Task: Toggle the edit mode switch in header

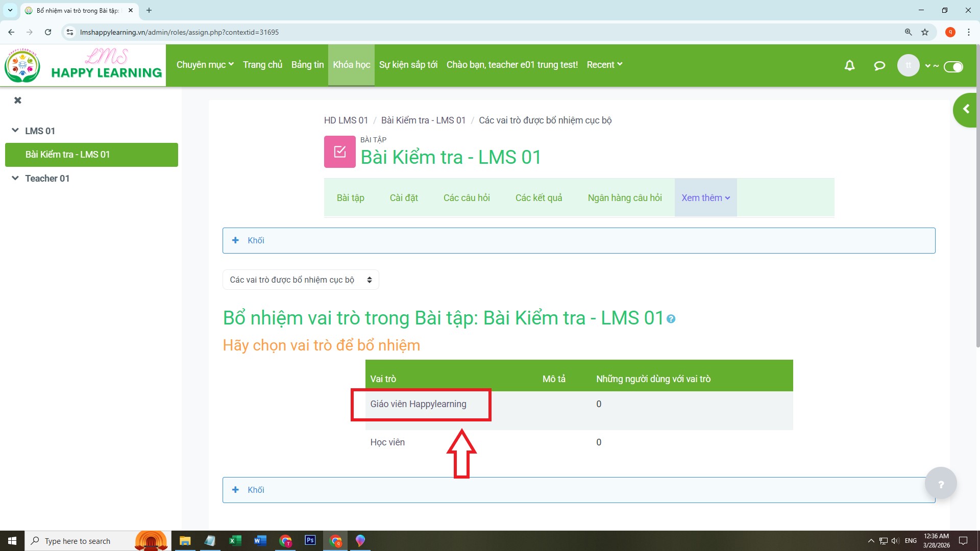Action: (953, 67)
